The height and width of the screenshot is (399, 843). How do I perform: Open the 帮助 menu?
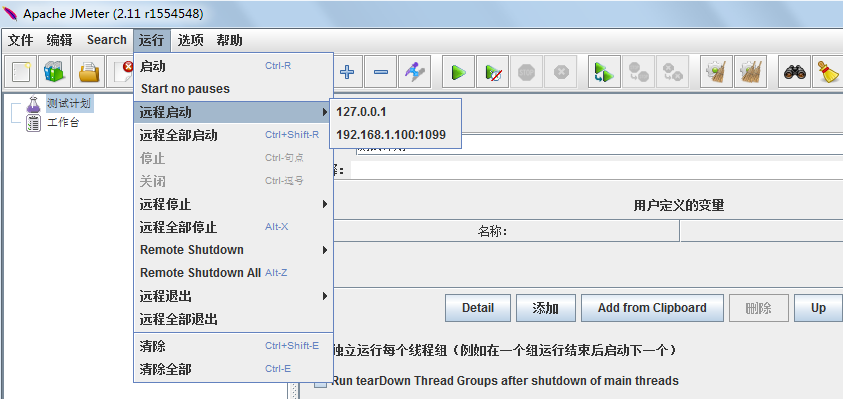[230, 40]
